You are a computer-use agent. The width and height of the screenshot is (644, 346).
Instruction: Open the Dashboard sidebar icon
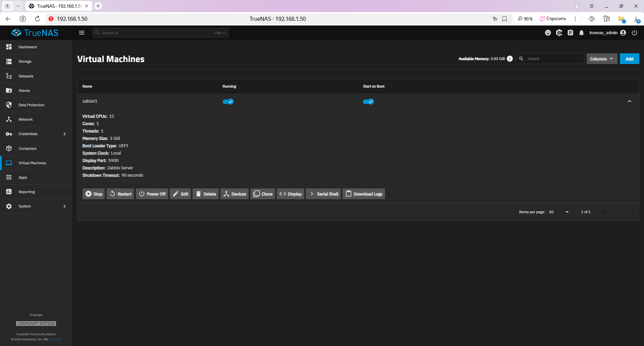click(x=9, y=47)
